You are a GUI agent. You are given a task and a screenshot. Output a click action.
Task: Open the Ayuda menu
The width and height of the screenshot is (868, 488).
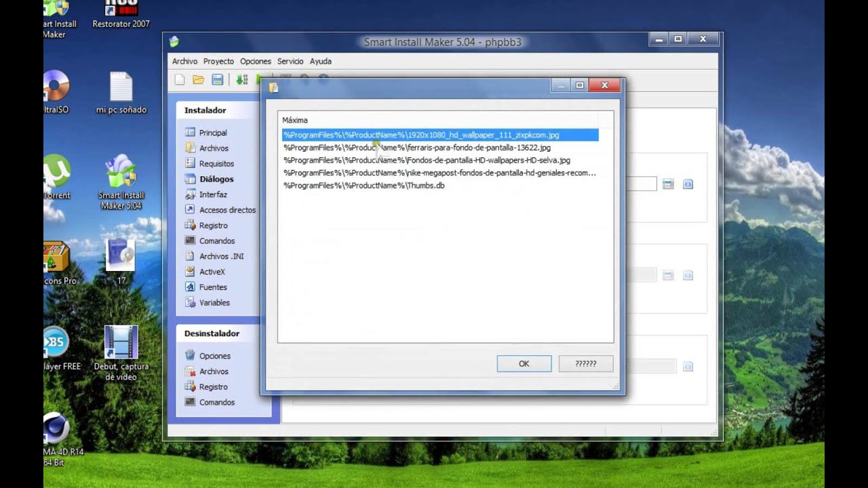click(x=321, y=61)
